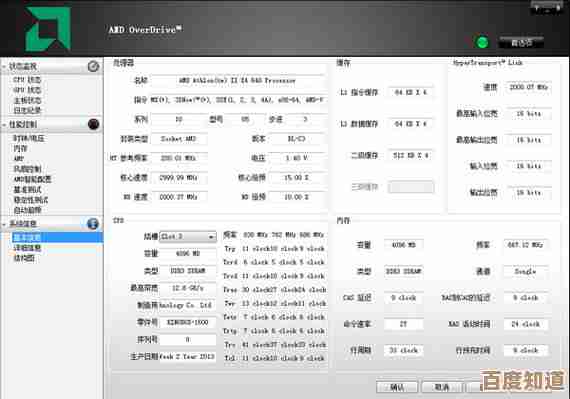Click the 命令速率 2T field
This screenshot has height=399, width=570.
[403, 324]
